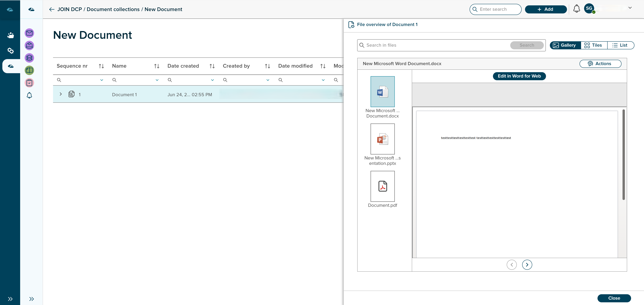Click the pink clipboard checklist sidebar icon
The height and width of the screenshot is (305, 644).
click(29, 83)
